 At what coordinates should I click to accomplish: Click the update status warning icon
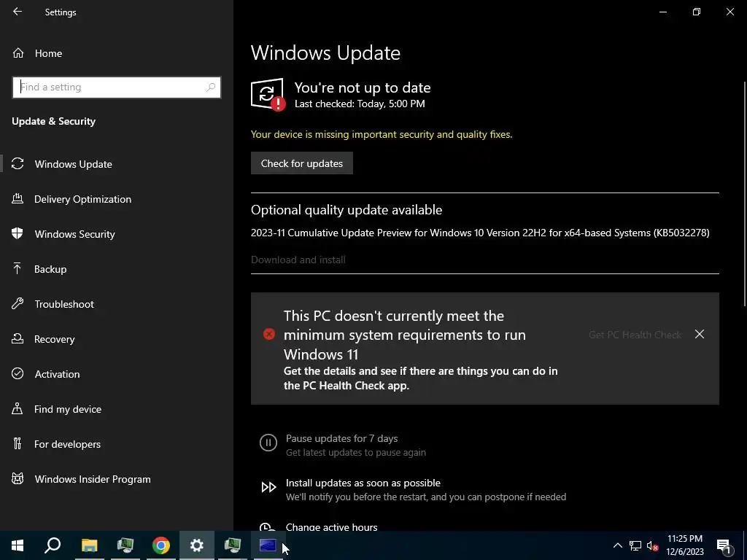point(268,94)
